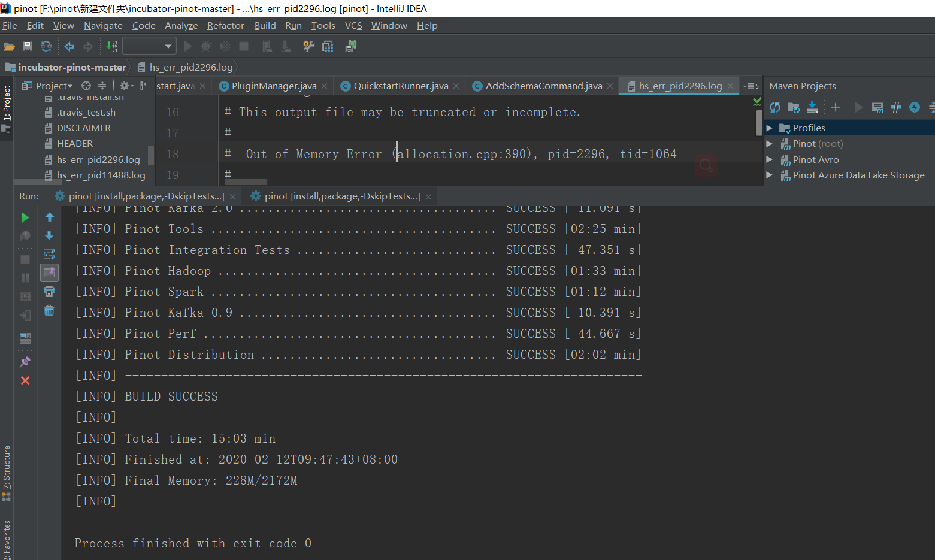Screen dimensions: 935x560
Task: Click the Synchronize toolbar icon
Action: point(46,46)
